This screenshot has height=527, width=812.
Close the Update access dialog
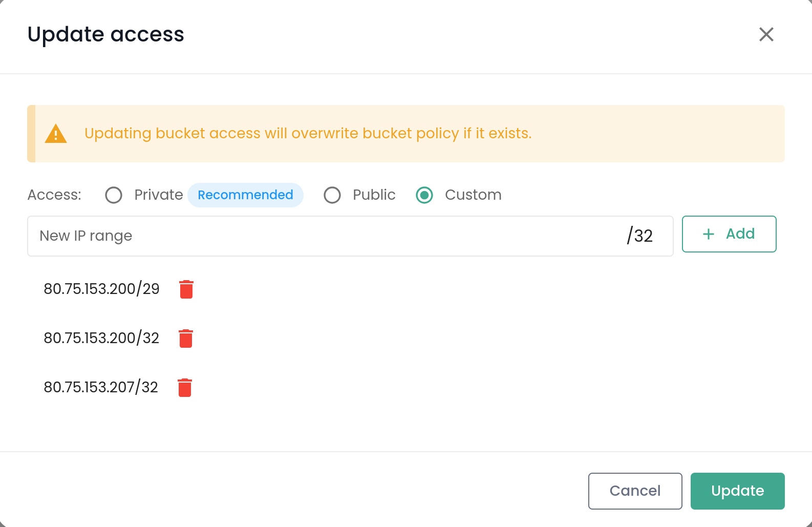tap(766, 34)
